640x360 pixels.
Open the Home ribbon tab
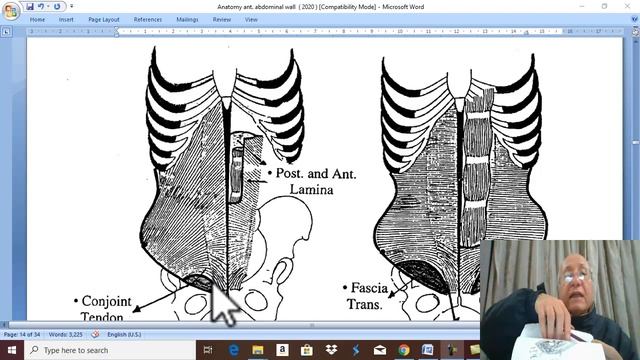coord(37,19)
